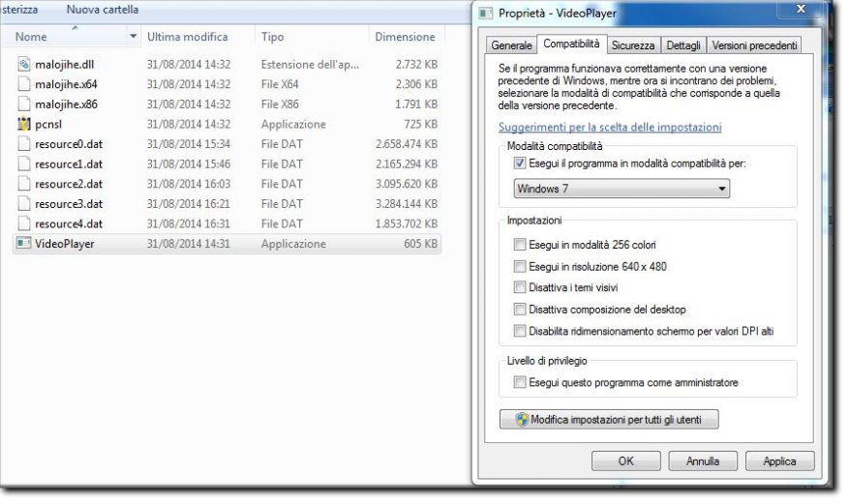The height and width of the screenshot is (504, 849).
Task: Click the Estensione dell'ap... type cell
Action: coord(310,65)
